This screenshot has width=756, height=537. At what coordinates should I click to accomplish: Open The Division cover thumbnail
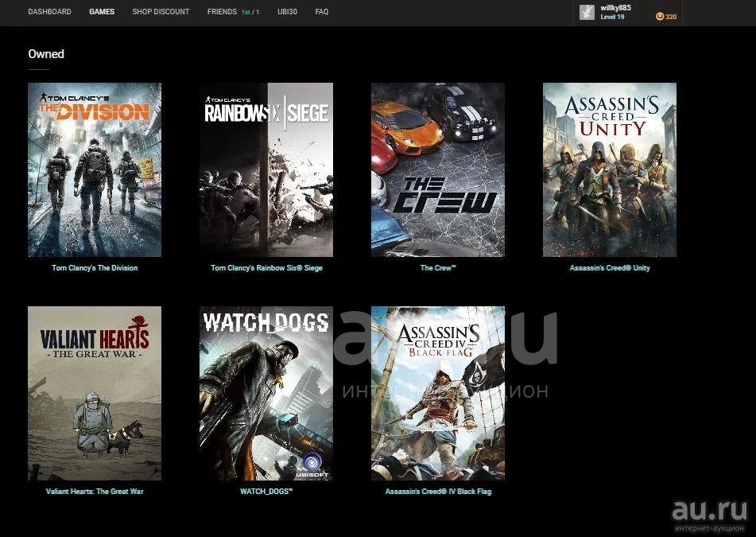[95, 169]
